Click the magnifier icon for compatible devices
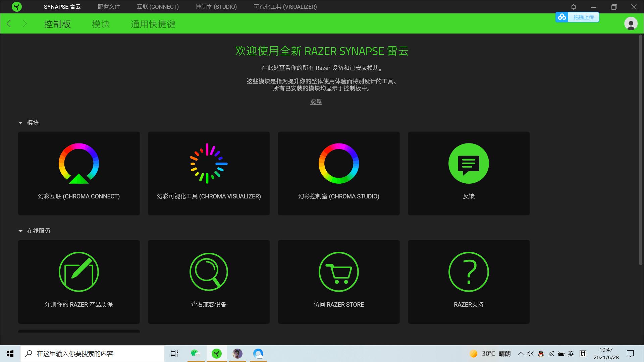The height and width of the screenshot is (362, 644). click(209, 272)
